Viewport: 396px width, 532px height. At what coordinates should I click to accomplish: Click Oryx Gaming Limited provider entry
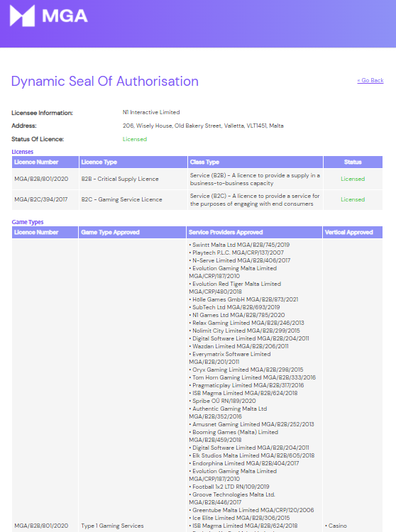[x=246, y=370]
